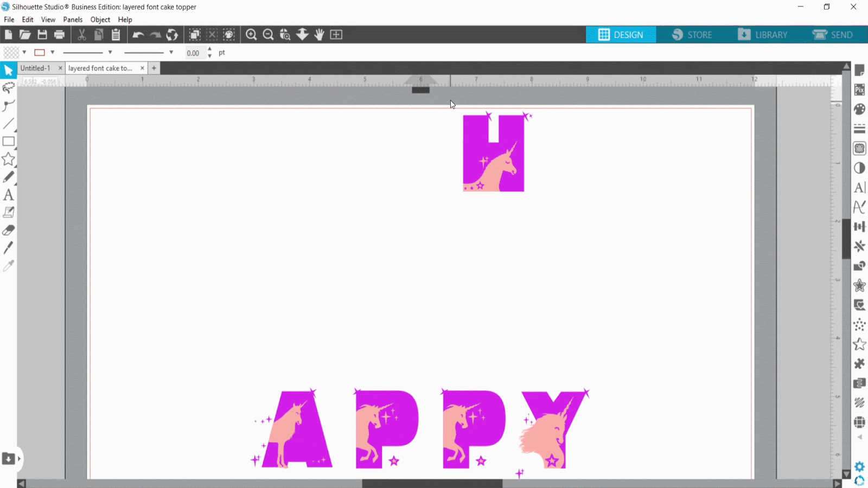Screen dimensions: 868x488
Task: Open the PixScan panel
Action: pos(859,89)
